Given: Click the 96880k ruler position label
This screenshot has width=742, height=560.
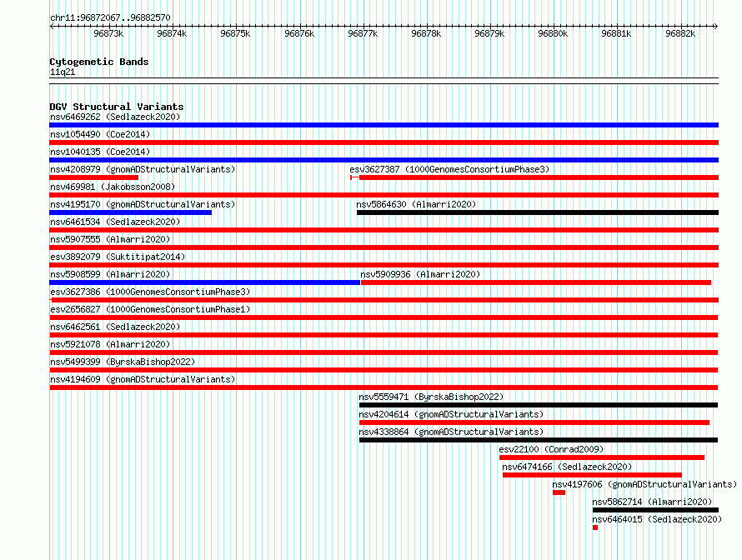Looking at the screenshot, I should point(553,33).
